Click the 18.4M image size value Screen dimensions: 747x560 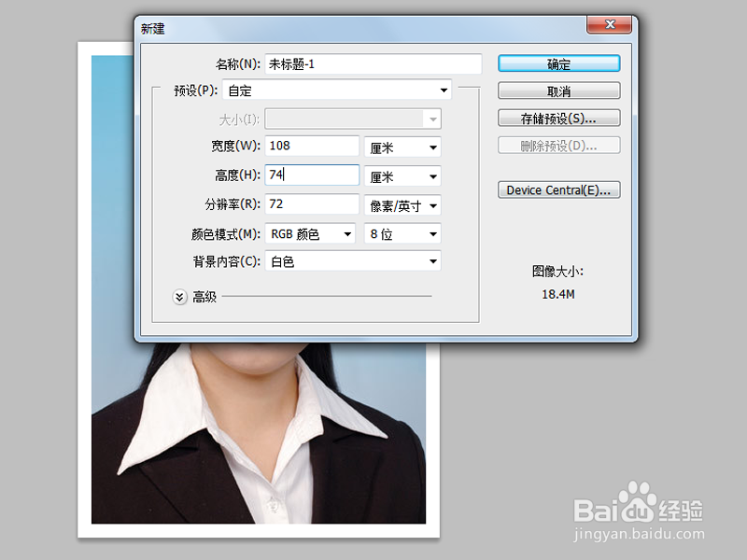coord(557,294)
